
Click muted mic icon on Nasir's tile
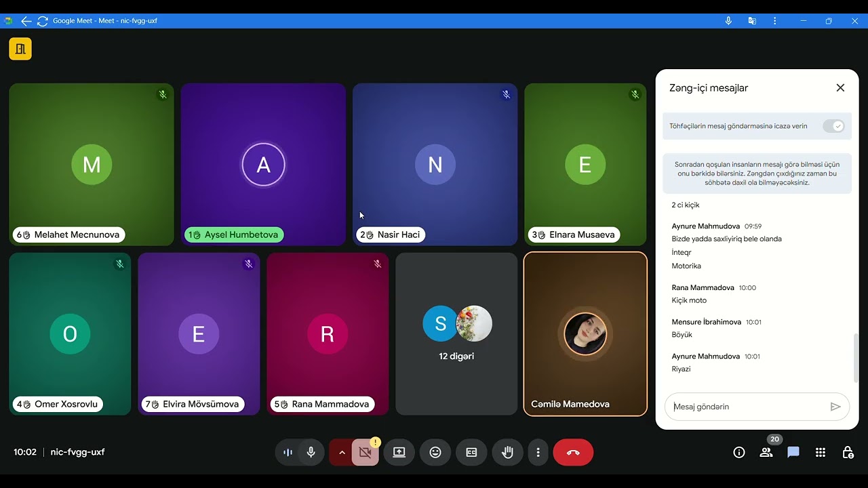507,95
